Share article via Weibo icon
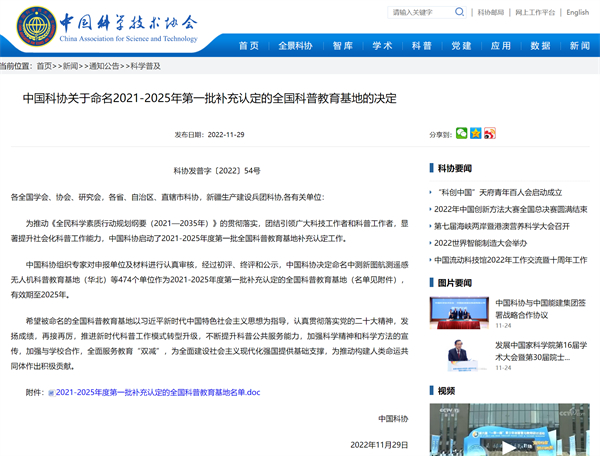This screenshot has height=456, width=600. (488, 133)
